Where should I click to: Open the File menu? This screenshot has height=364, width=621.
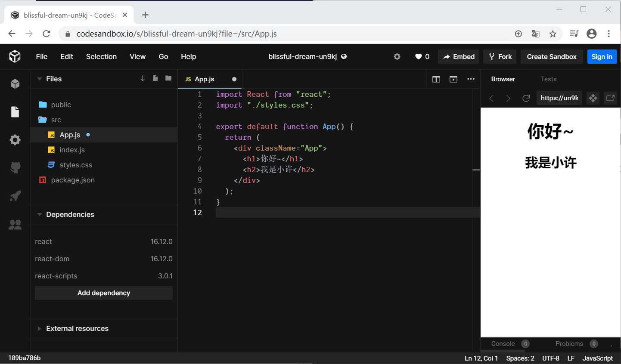coord(42,56)
